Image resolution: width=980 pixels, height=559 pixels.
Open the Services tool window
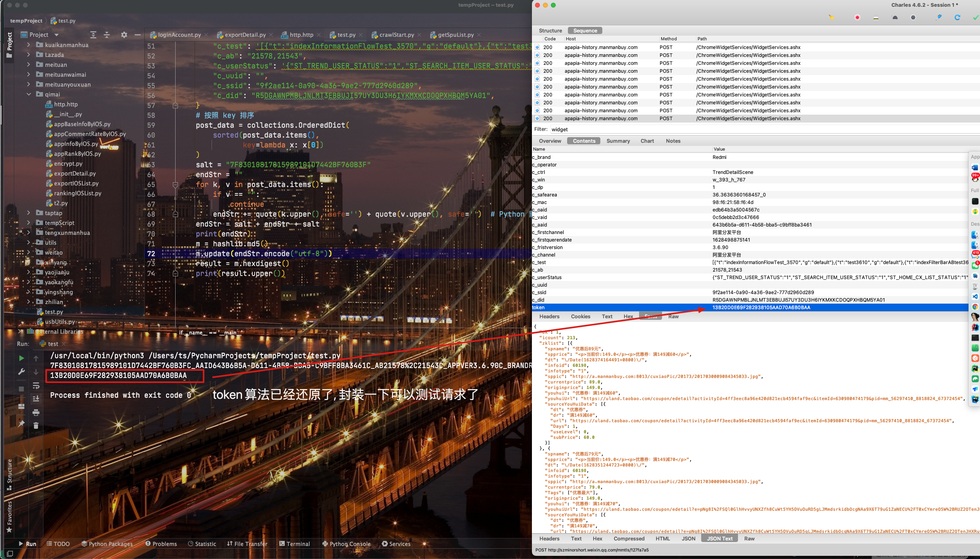(x=396, y=544)
